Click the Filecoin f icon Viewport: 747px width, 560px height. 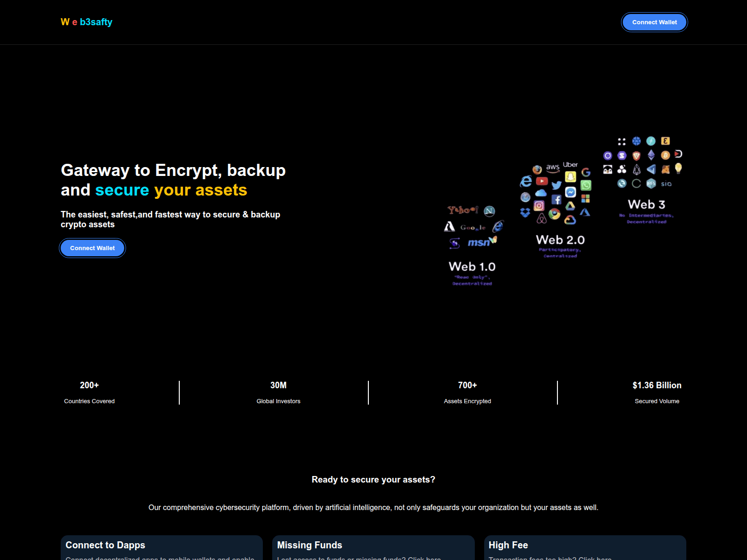click(651, 141)
